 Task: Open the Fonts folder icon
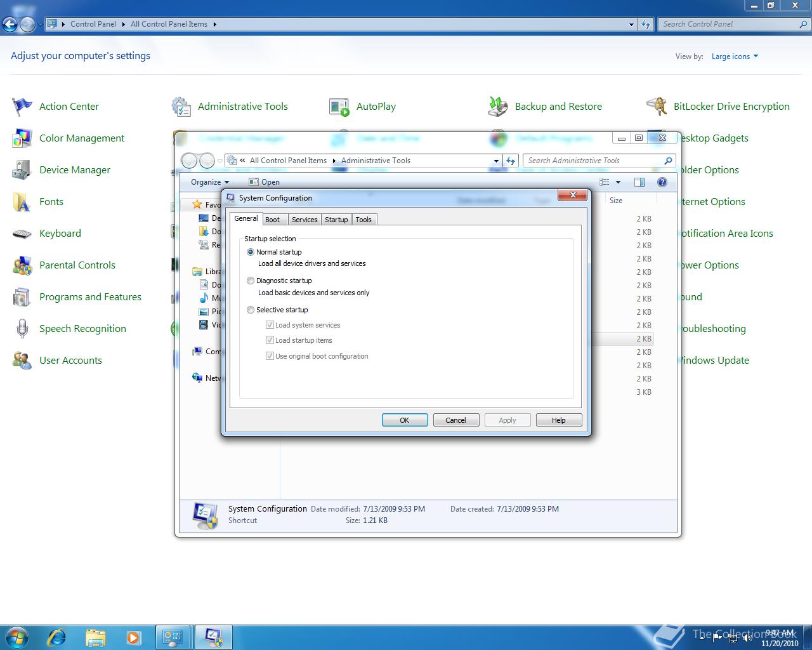coord(22,201)
